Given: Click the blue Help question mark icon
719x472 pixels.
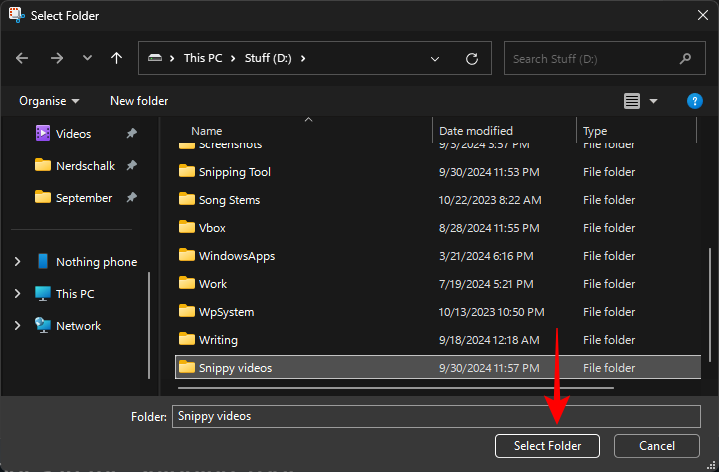Looking at the screenshot, I should point(695,101).
